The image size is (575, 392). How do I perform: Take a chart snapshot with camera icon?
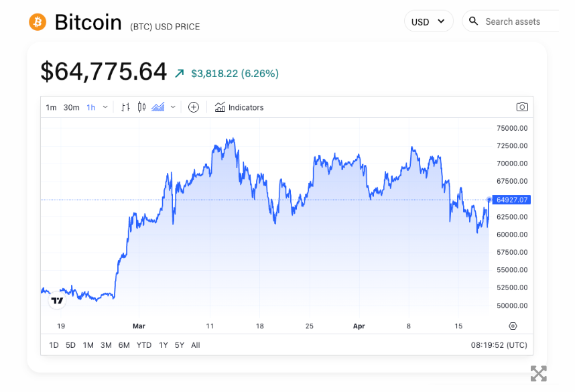522,107
